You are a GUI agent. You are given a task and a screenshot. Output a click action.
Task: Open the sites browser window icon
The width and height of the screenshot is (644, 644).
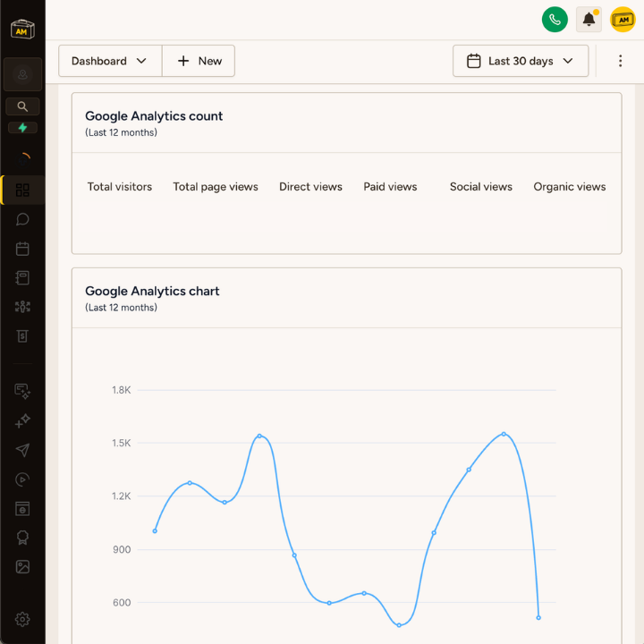[x=22, y=508]
